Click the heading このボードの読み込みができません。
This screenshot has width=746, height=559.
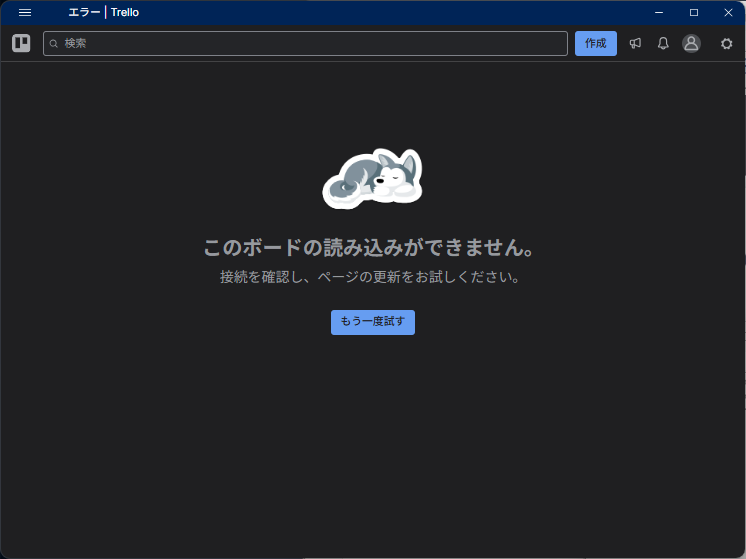pyautogui.click(x=369, y=247)
